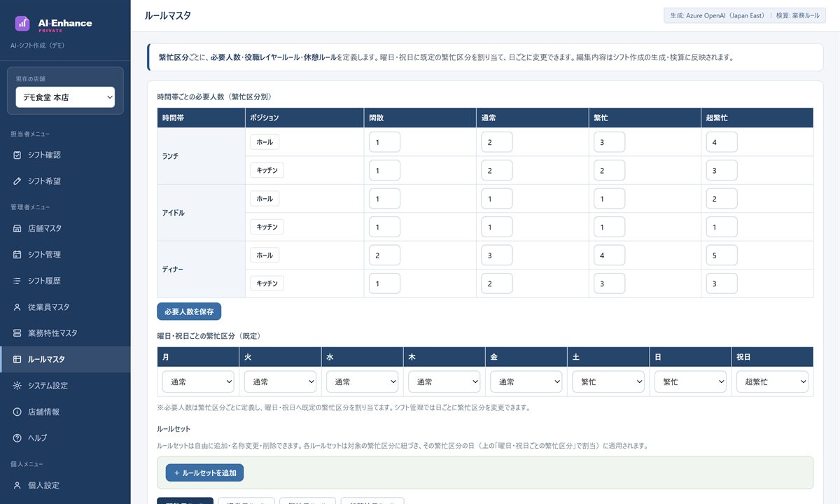This screenshot has width=840, height=504.
Task: Click the 店舗情報 info circle icon
Action: click(17, 412)
